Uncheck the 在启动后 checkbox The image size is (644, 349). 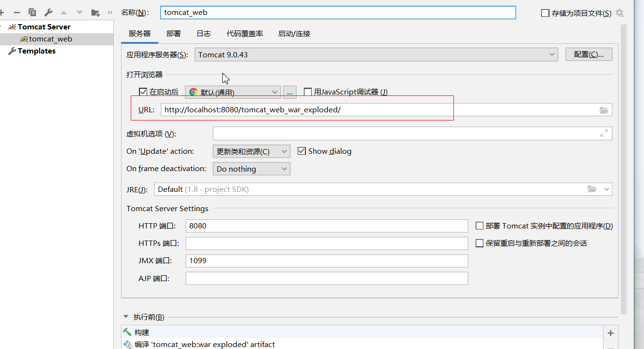click(x=143, y=92)
